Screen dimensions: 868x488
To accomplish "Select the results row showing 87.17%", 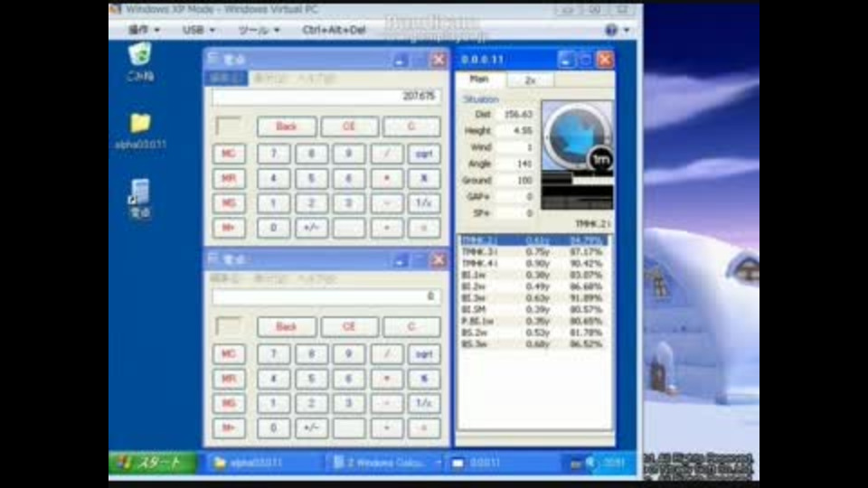I will [533, 252].
